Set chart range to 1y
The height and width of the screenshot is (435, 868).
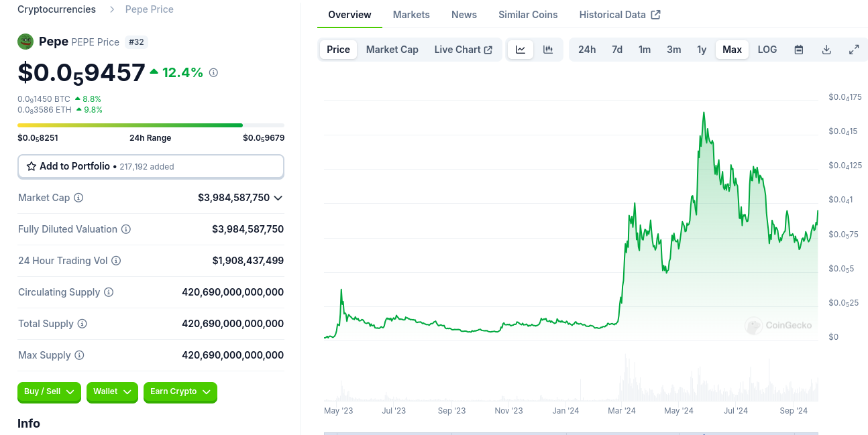click(702, 50)
